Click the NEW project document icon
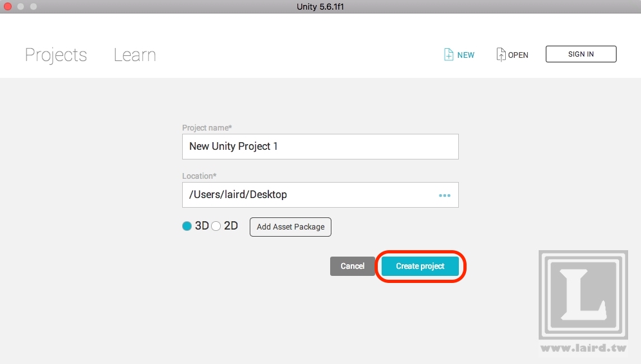641x364 pixels. tap(449, 55)
